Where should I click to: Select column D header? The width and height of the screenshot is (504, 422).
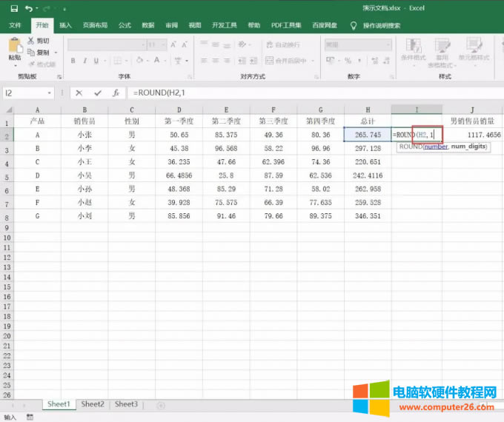click(x=179, y=110)
